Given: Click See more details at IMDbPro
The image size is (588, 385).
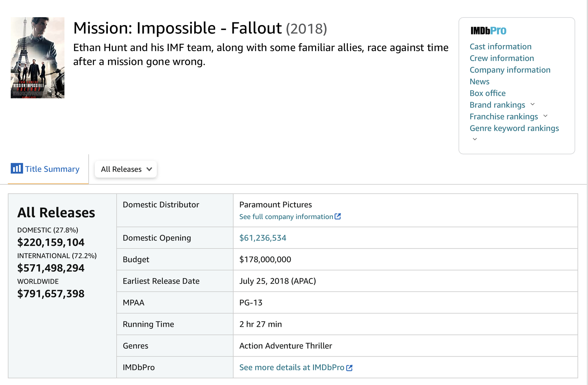Looking at the screenshot, I should point(292,367).
